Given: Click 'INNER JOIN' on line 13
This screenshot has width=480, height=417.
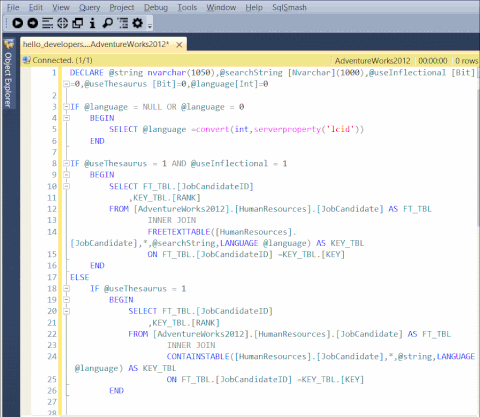Looking at the screenshot, I should point(172,220).
